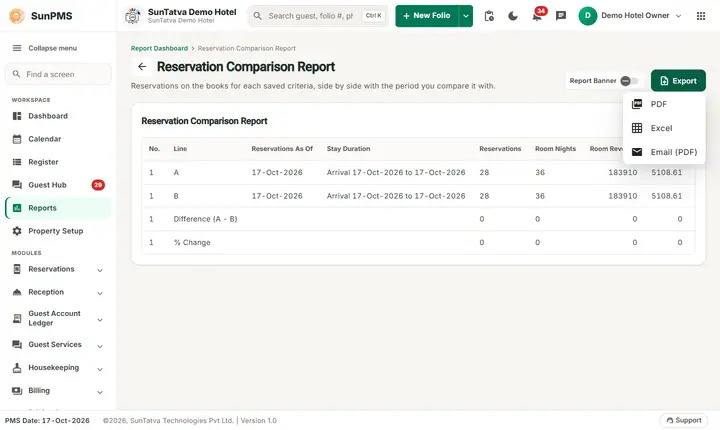Click the Find a screen field
Image resolution: width=720 pixels, height=430 pixels.
(58, 74)
